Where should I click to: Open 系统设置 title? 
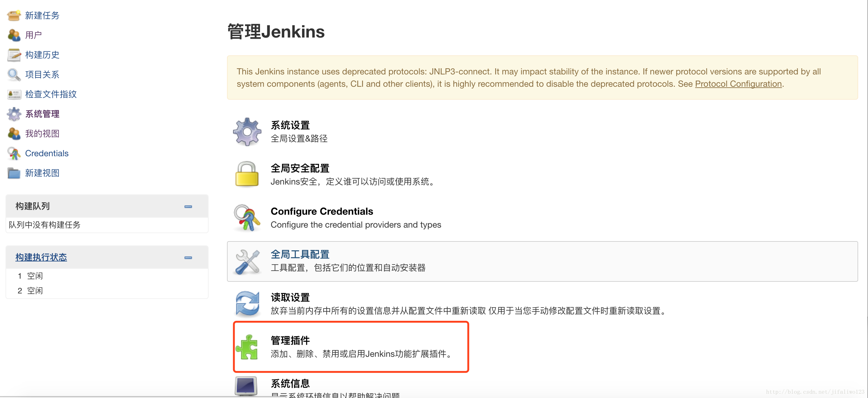tap(290, 125)
